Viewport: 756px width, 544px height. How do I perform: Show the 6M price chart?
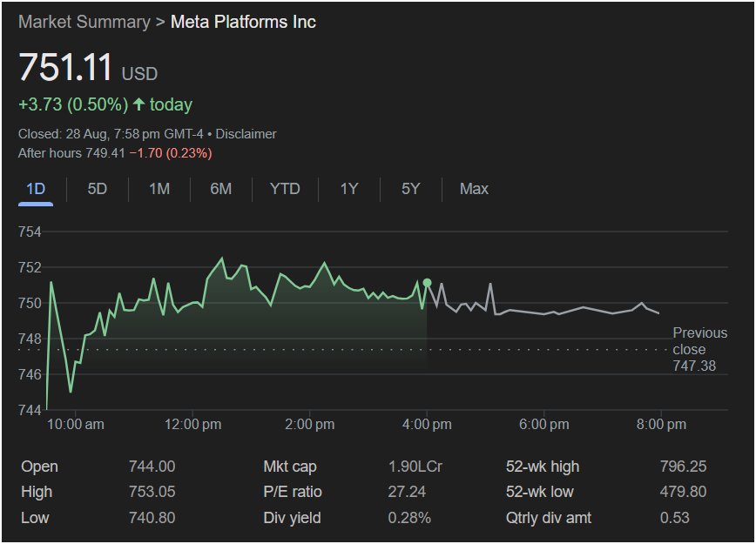pos(221,189)
